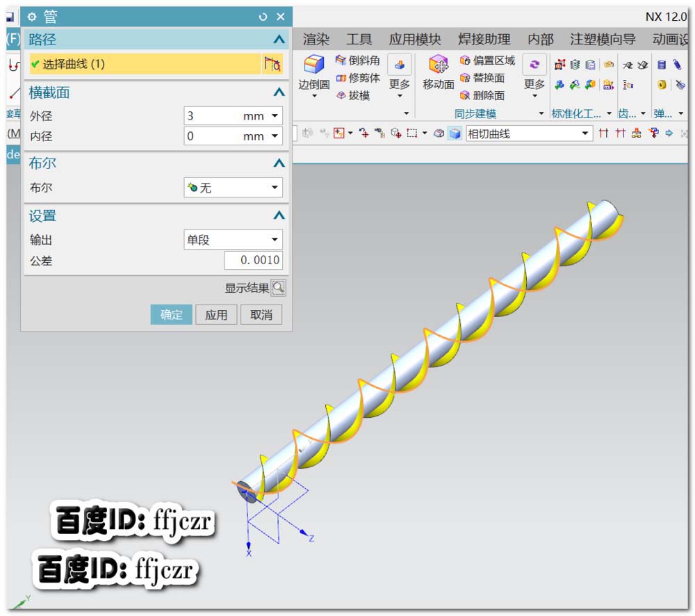Click the blue spring icon in 弹 group
Screen dimensions: 695x616
pos(677,65)
